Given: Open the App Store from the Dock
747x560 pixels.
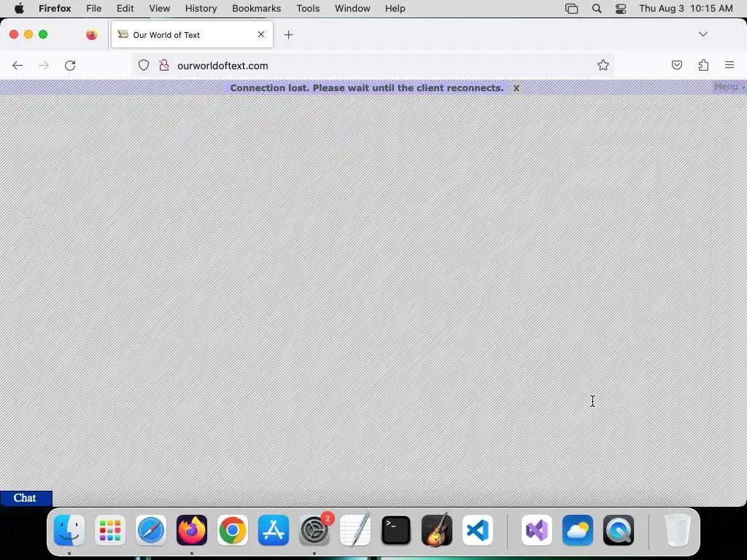Looking at the screenshot, I should (x=274, y=530).
